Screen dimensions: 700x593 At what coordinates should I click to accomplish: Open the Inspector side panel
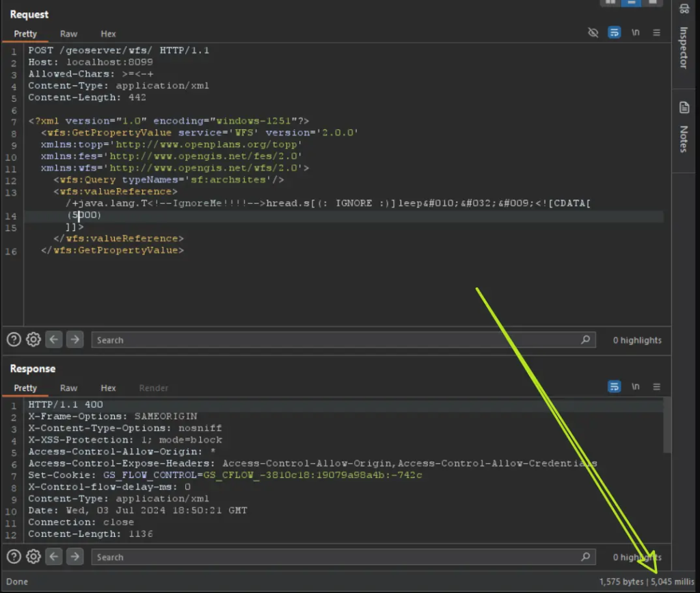point(684,38)
